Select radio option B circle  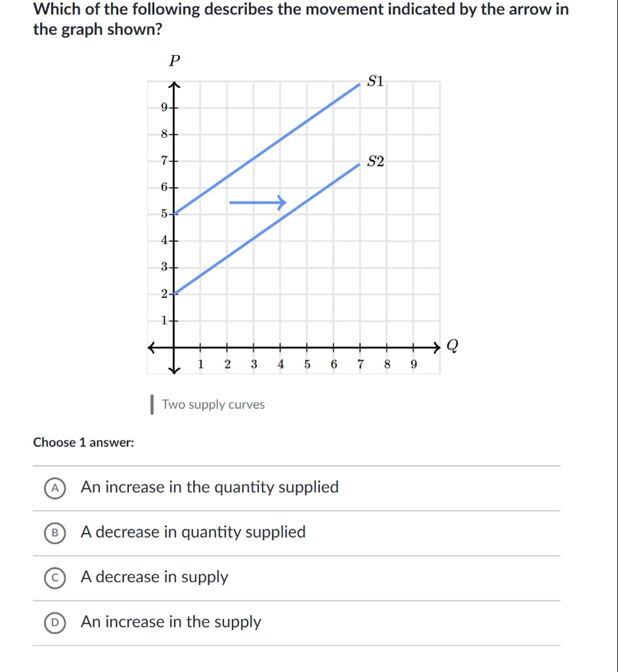pos(55,533)
